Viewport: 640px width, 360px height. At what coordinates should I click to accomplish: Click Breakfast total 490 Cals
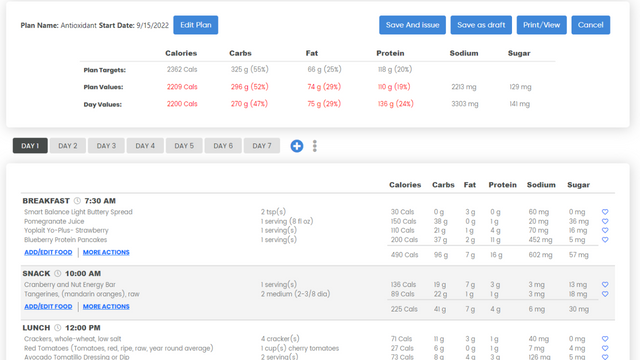pos(404,255)
